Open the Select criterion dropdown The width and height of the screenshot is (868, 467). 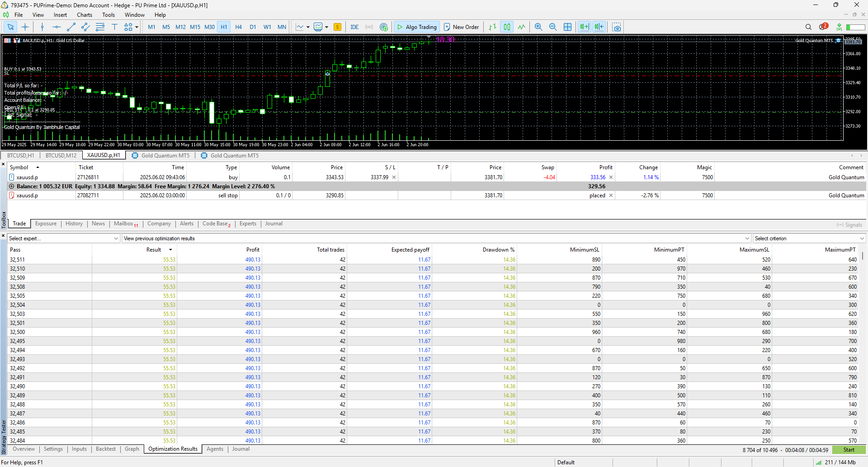click(x=862, y=238)
